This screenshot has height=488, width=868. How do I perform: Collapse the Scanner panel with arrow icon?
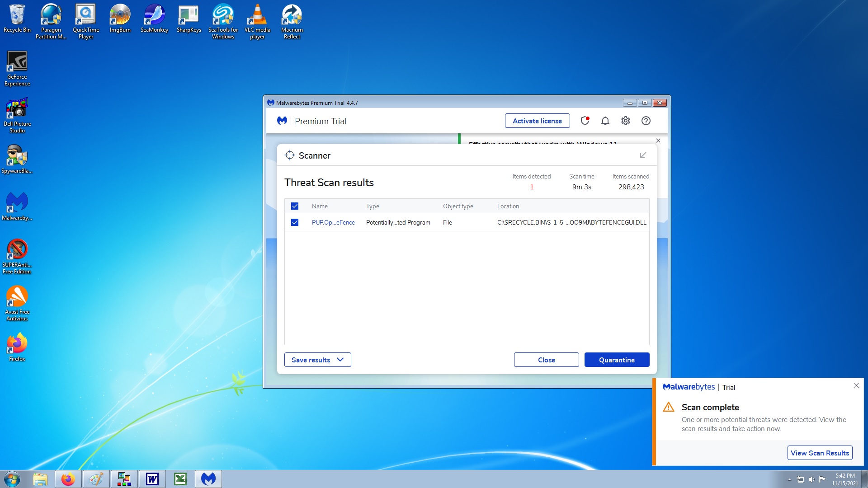point(643,155)
